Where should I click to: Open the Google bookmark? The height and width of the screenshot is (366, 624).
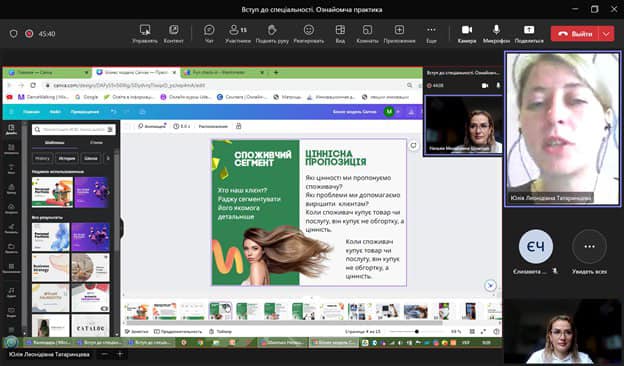pyautogui.click(x=86, y=97)
